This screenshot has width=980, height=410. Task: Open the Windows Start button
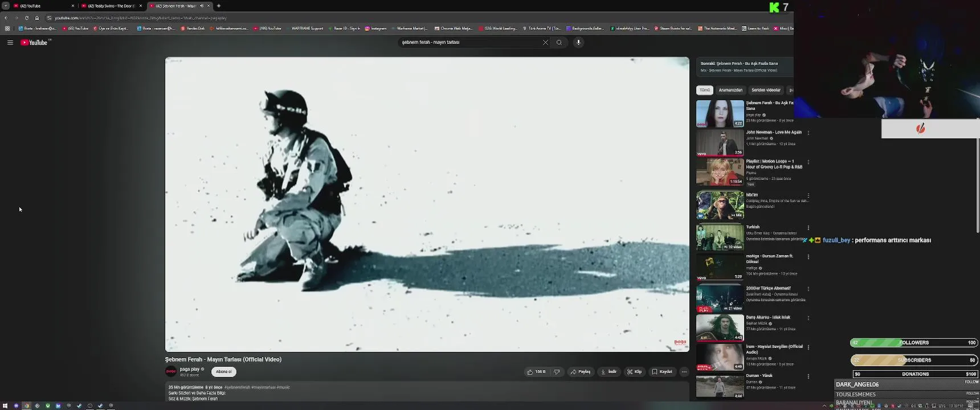click(x=5, y=405)
